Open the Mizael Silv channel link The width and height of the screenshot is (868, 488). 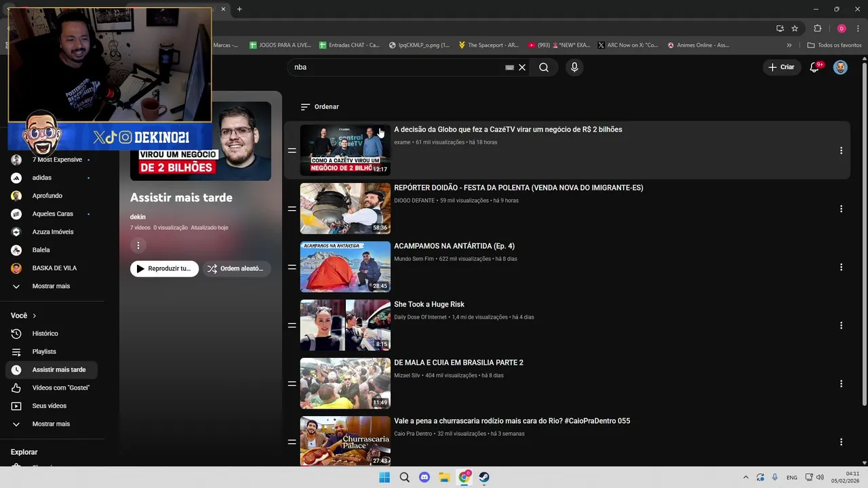[x=407, y=375]
